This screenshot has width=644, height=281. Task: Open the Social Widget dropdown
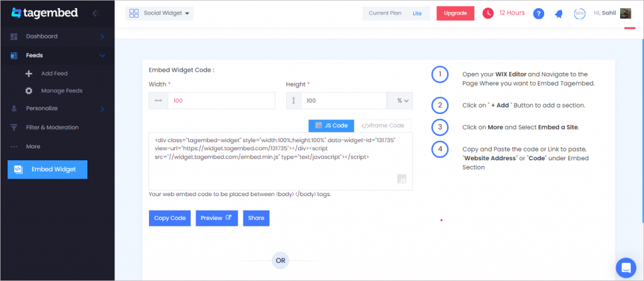click(159, 13)
